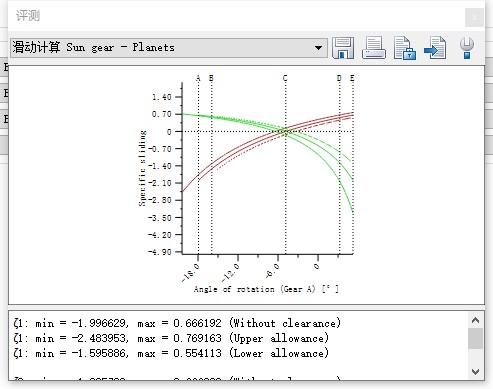The height and width of the screenshot is (389, 493).
Task: Open the Sun gear - Planets dropdown arrow
Action: tap(318, 48)
